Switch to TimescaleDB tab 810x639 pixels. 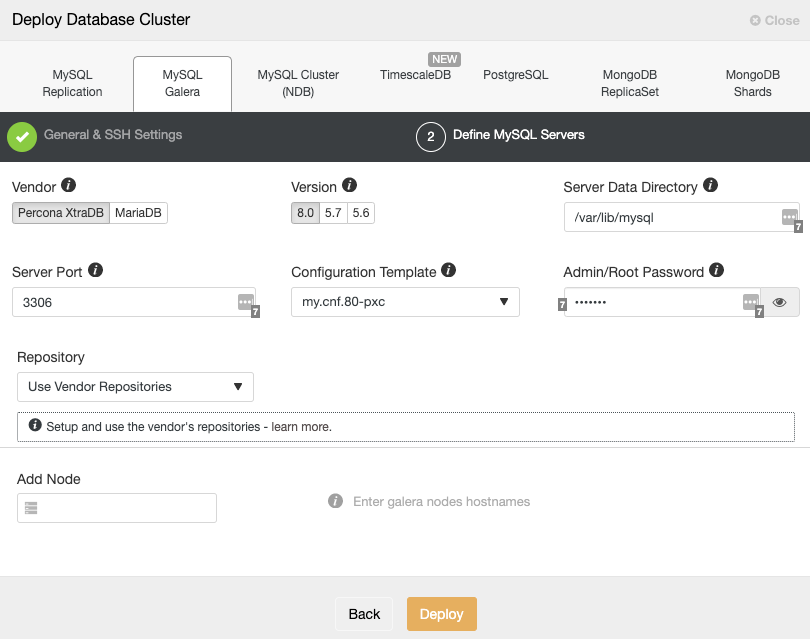415,75
